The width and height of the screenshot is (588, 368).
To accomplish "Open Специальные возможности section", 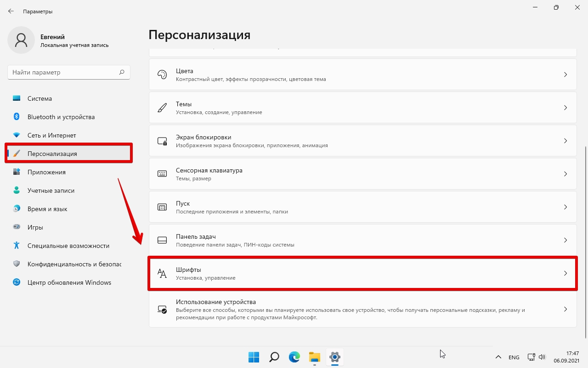I will [69, 246].
